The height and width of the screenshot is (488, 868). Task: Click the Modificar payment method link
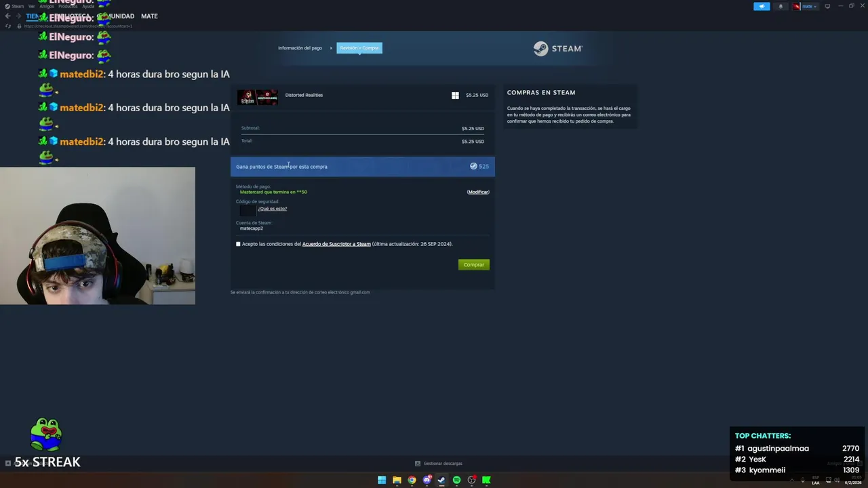click(x=478, y=192)
